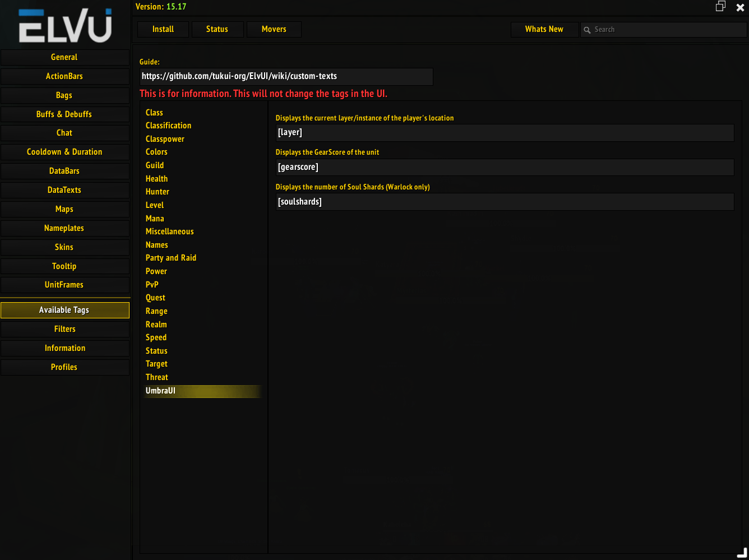
Task: Click the ElvUI logo
Action: [x=65, y=26]
